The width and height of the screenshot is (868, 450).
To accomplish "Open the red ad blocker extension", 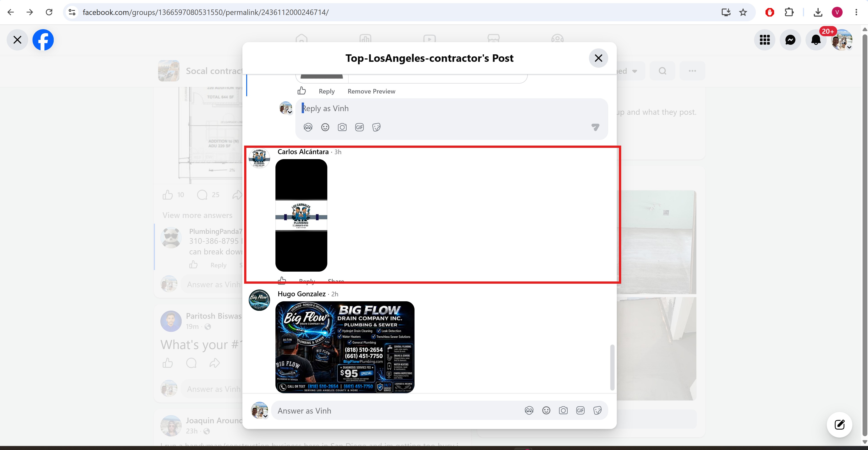I will (770, 12).
